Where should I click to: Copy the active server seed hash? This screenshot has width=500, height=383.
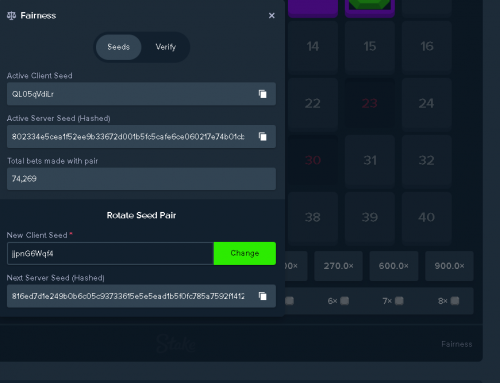263,136
